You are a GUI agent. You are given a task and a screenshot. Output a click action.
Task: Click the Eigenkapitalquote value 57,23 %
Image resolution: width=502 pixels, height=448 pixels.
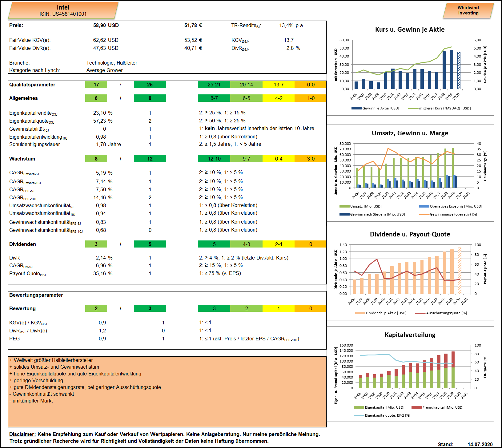click(103, 121)
